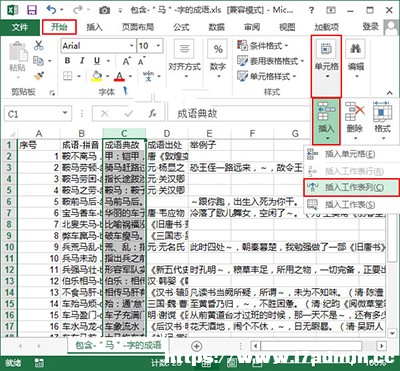Viewport: 400px width, 371px height.
Task: Click the fx insert function icon
Action: (x=152, y=114)
